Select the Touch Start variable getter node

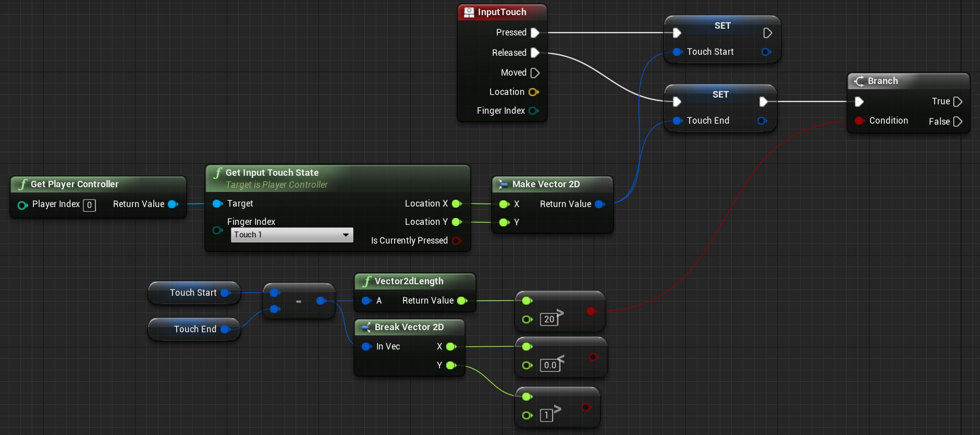192,293
